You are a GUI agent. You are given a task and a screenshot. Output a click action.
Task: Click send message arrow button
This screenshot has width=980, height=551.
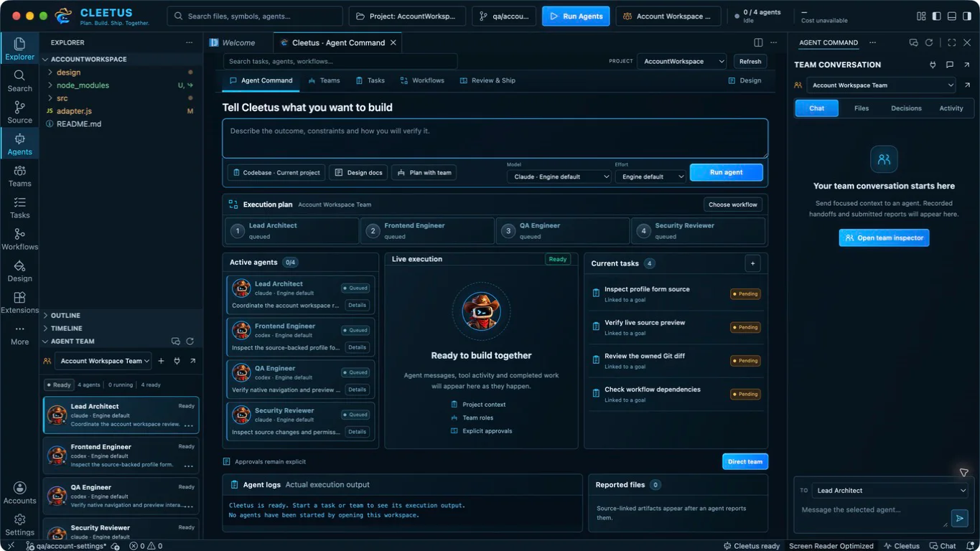tap(958, 517)
